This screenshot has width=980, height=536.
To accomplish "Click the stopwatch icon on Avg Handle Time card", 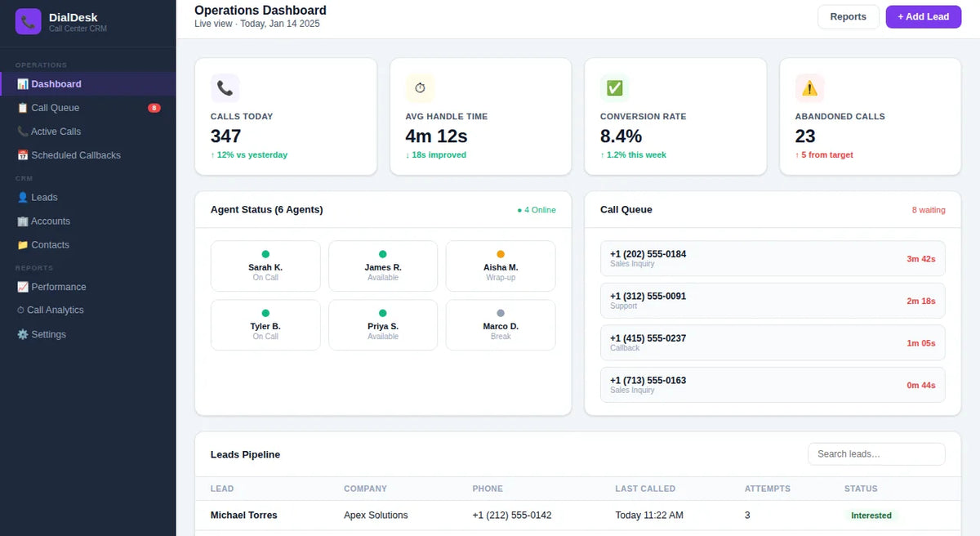I will [420, 88].
